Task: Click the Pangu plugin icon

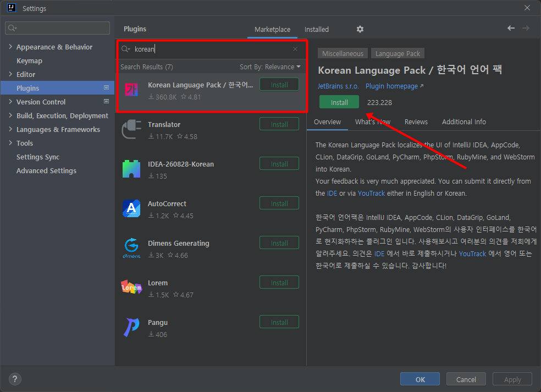Action: 131,327
